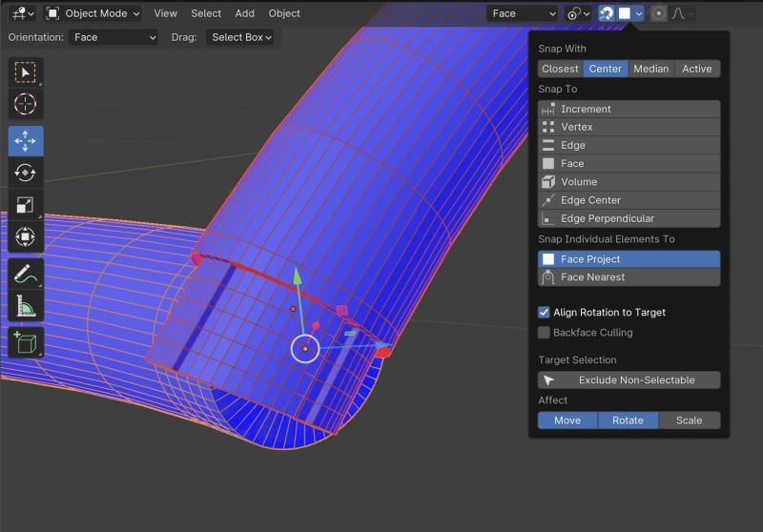Image resolution: width=763 pixels, height=532 pixels.
Task: Toggle Face Nearest snapping
Action: [x=629, y=277]
